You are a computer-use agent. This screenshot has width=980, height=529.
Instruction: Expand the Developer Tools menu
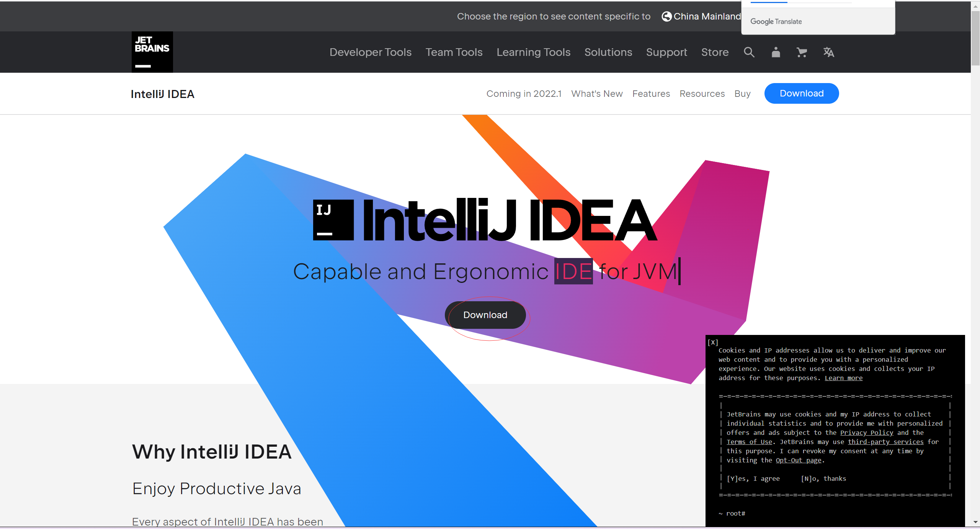370,52
